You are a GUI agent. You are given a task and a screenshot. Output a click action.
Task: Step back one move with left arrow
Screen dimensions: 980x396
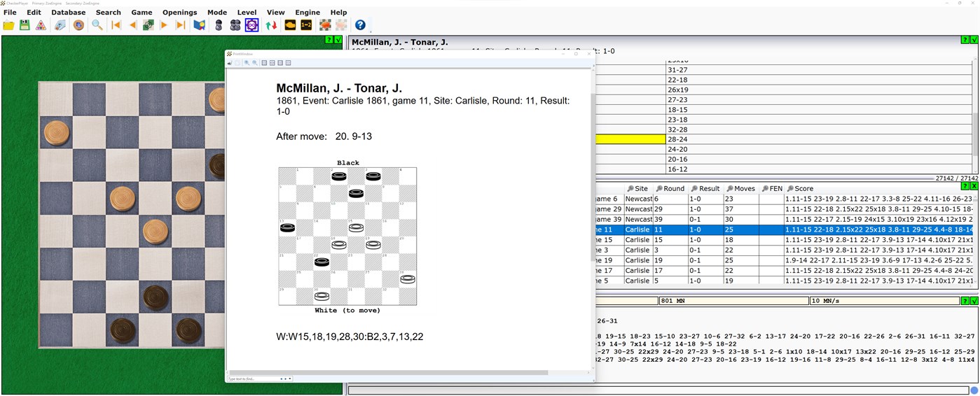click(132, 25)
